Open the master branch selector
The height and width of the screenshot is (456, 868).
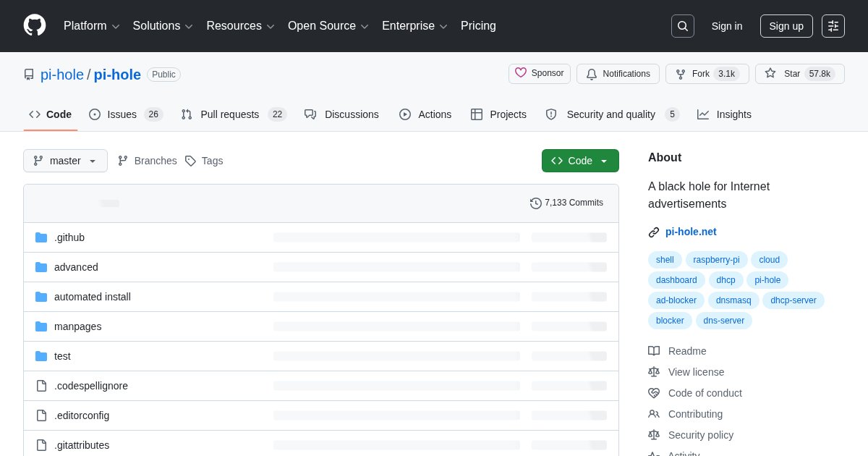point(65,161)
